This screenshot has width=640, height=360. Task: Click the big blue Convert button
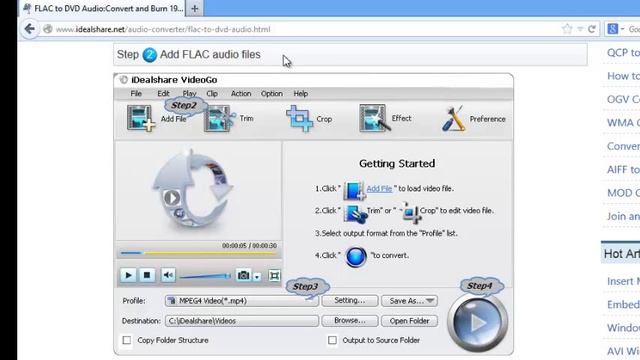pos(478,322)
